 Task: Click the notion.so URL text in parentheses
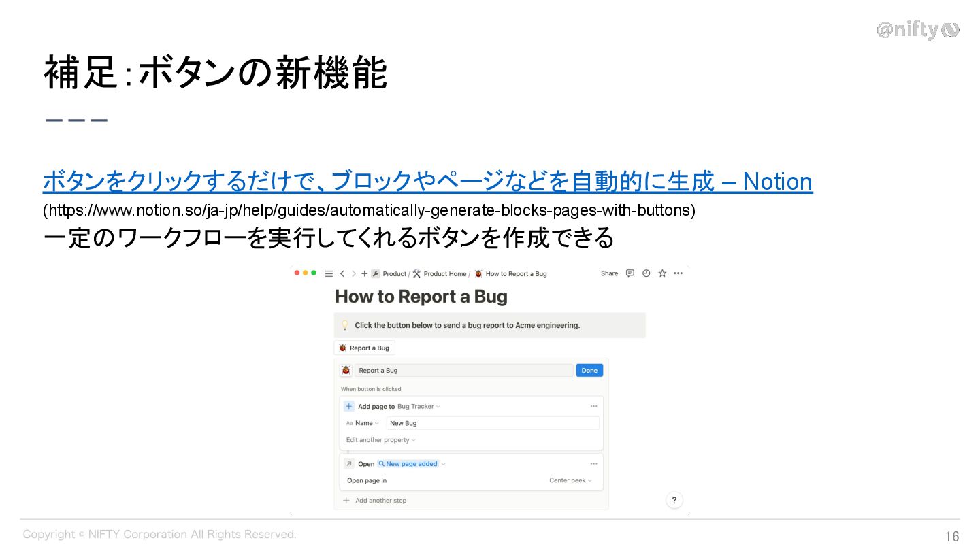click(x=370, y=210)
